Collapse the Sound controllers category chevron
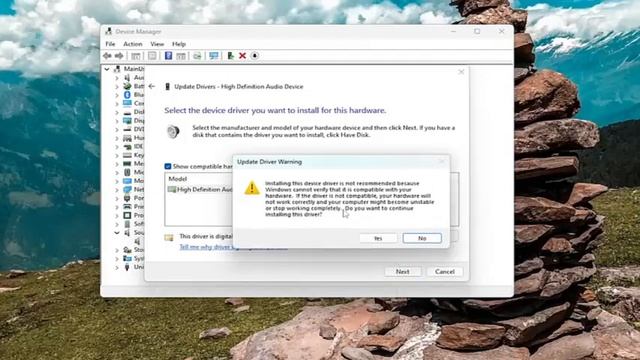Viewport: 640px width, 360px height. click(x=117, y=233)
